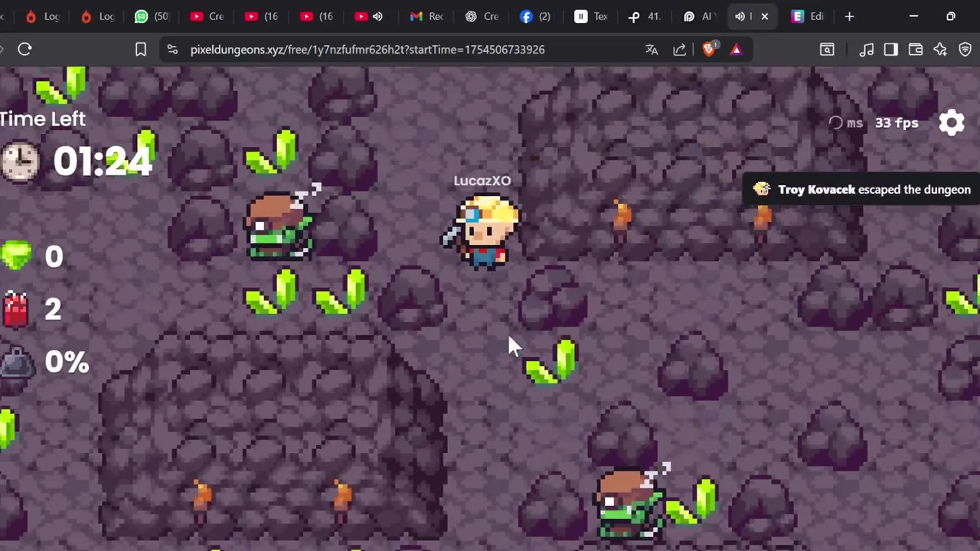
Task: Click the clock icon beside the timer
Action: coord(19,161)
